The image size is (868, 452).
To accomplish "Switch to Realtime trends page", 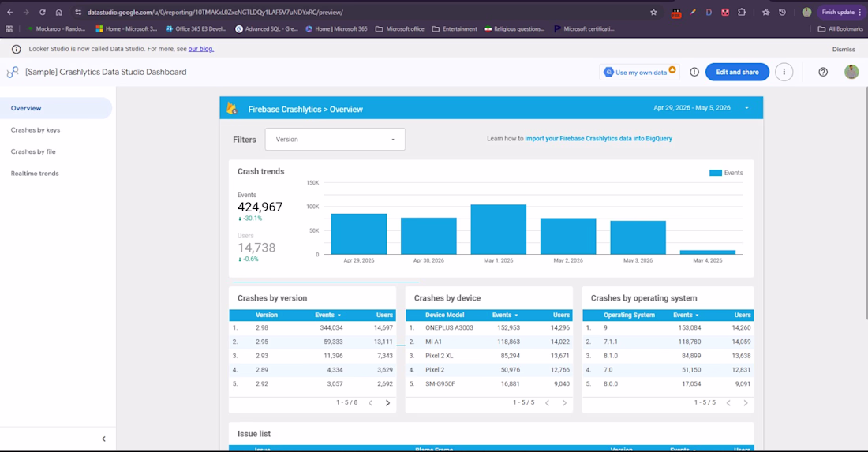I will click(34, 174).
